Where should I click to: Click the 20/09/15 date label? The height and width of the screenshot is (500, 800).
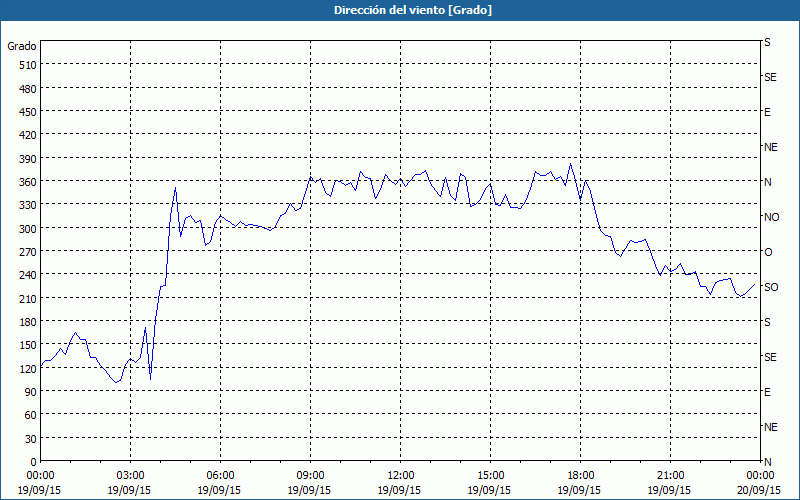click(759, 490)
